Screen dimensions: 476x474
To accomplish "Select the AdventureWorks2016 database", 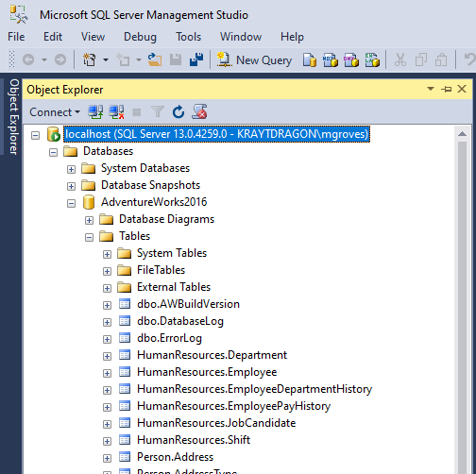I will [154, 202].
